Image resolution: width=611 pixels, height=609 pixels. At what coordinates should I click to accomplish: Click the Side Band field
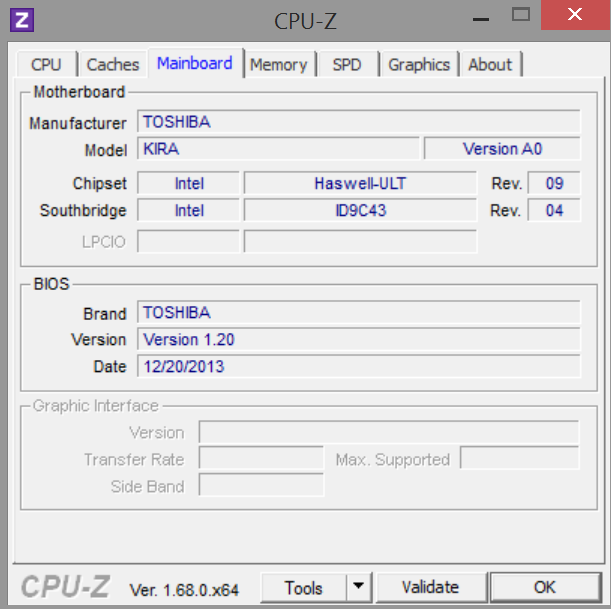[261, 485]
